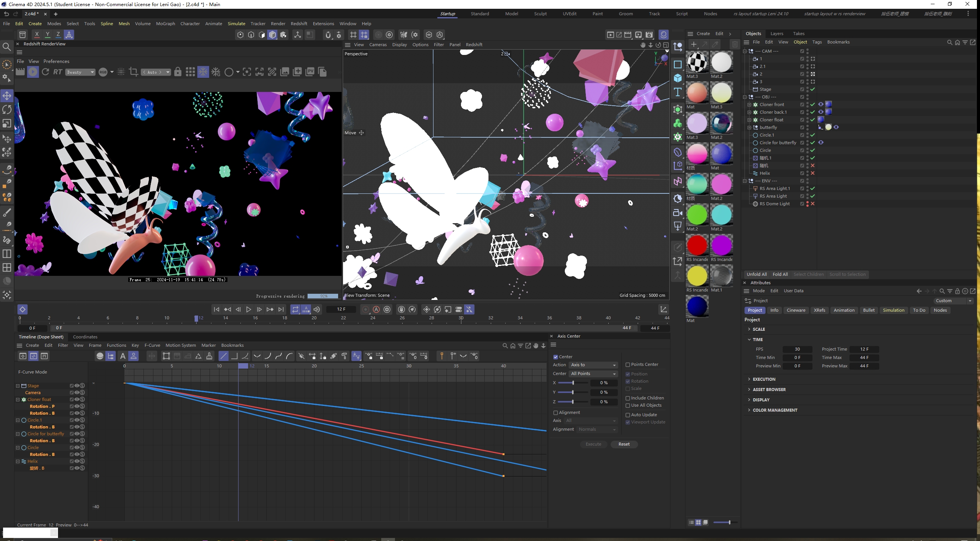The height and width of the screenshot is (541, 980).
Task: Switch to the Cineware attributes tab
Action: 796,310
